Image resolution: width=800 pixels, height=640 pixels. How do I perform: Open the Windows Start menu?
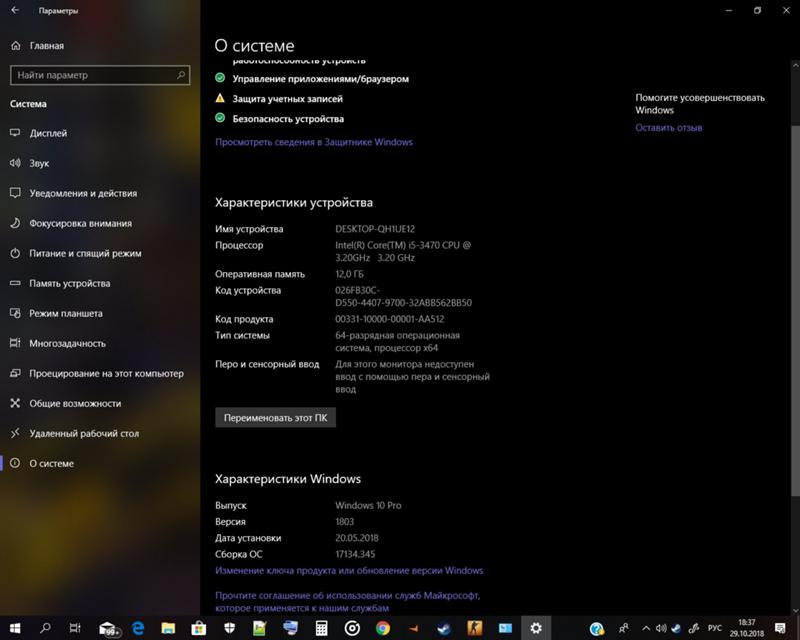click(15, 628)
